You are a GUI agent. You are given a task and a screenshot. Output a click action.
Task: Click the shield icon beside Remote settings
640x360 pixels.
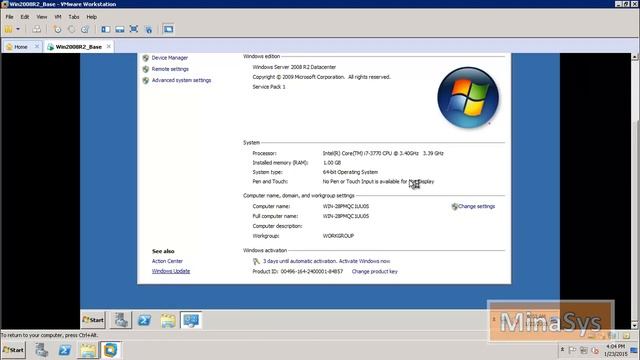[x=146, y=69]
